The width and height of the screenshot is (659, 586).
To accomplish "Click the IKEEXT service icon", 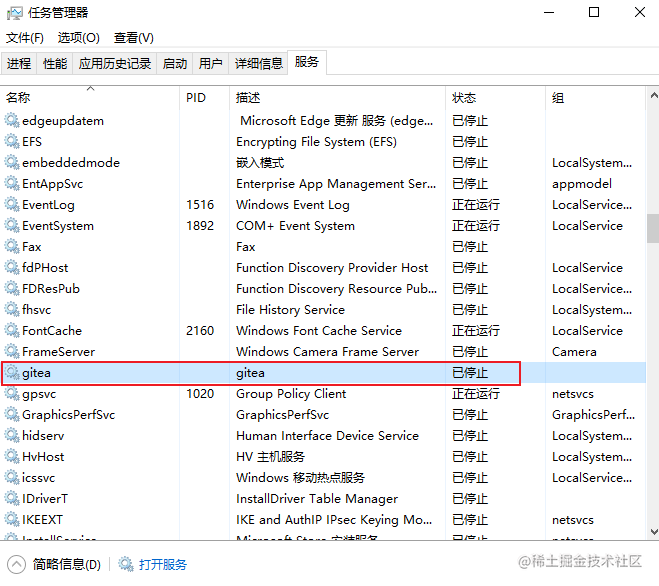I will point(12,520).
